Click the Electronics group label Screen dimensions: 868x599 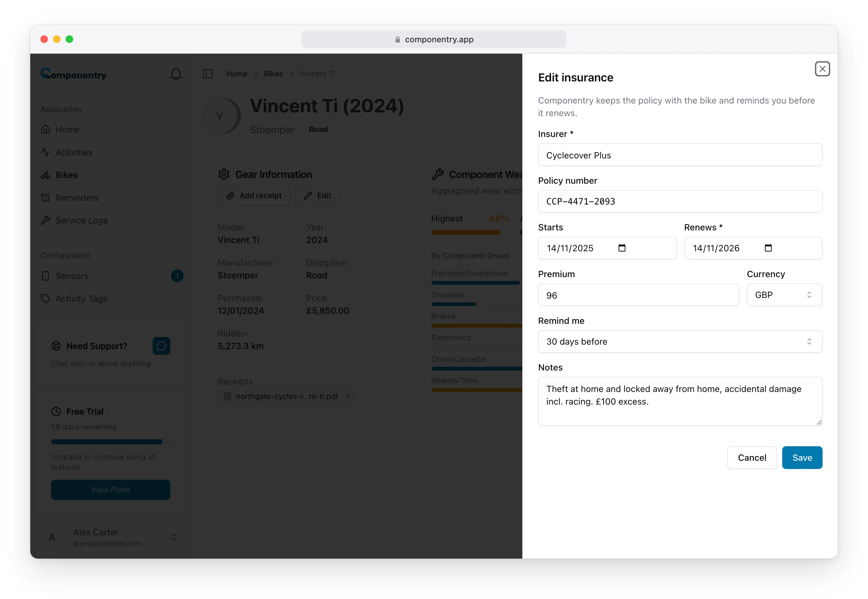pos(450,338)
